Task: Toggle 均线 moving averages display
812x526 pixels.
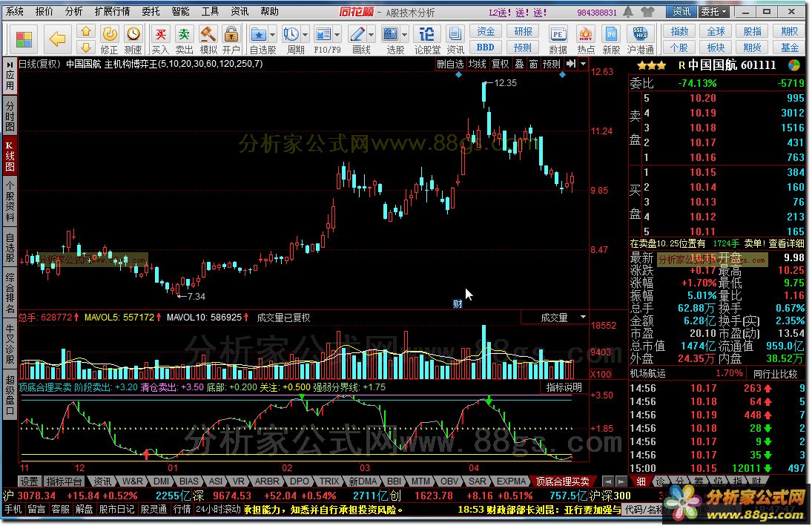Action: [x=477, y=64]
